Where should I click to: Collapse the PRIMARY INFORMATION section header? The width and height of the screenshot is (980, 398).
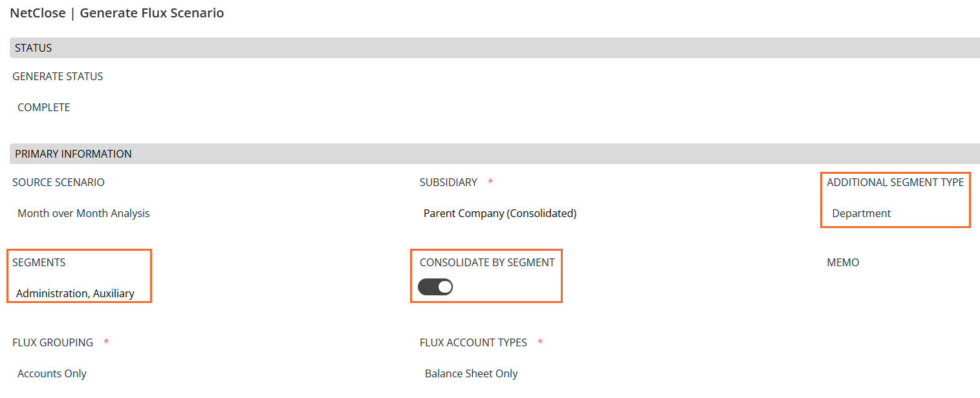click(x=73, y=154)
